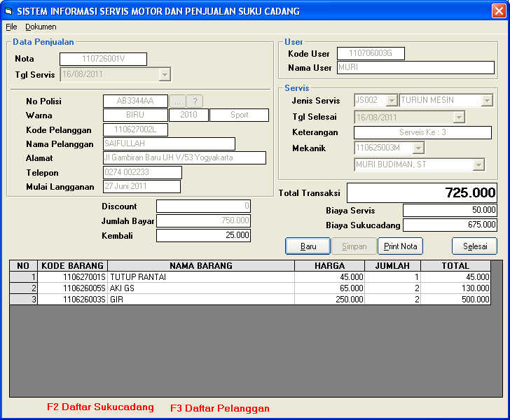Image resolution: width=510 pixels, height=420 pixels.
Task: Click the Mulai Langganan field
Action: (x=142, y=186)
